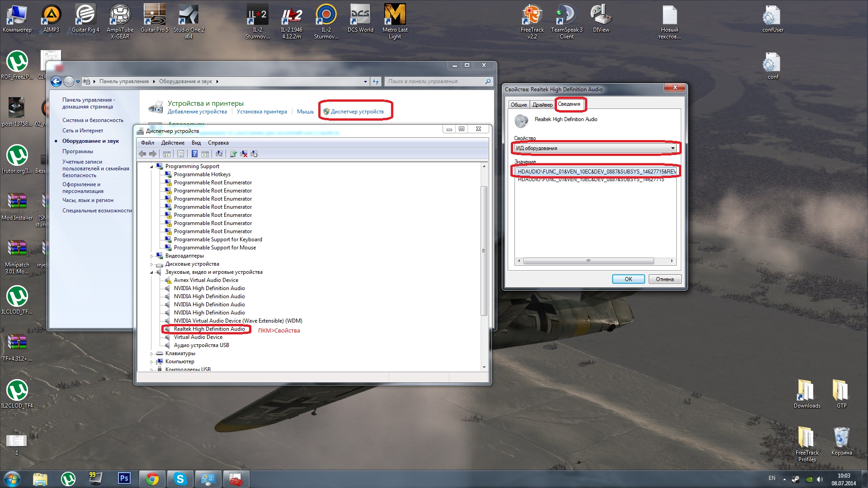The height and width of the screenshot is (488, 868).
Task: Collapse Звуковые, видео и игровые устройства node
Action: click(x=152, y=272)
